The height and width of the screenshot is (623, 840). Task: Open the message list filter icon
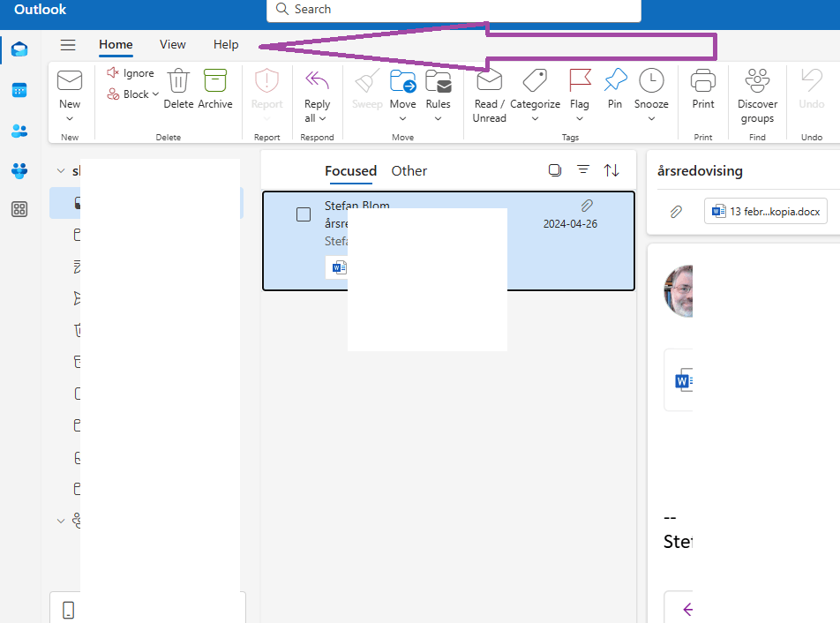[x=583, y=170]
